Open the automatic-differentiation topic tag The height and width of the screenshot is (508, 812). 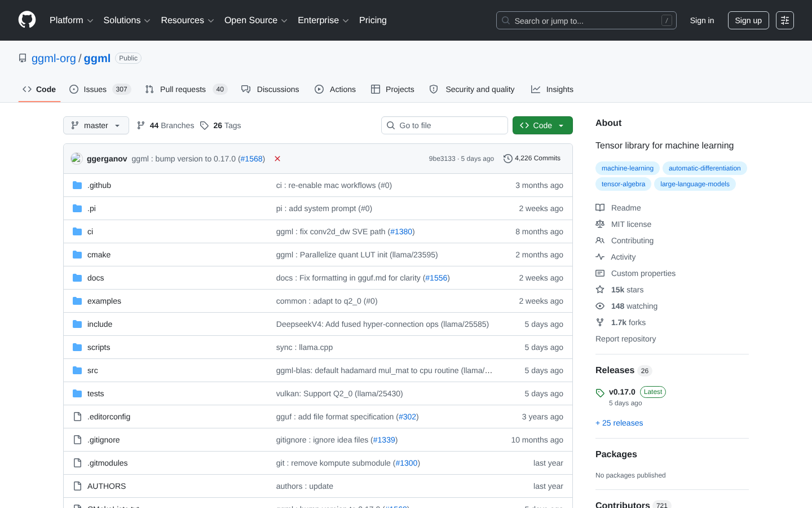[705, 168]
